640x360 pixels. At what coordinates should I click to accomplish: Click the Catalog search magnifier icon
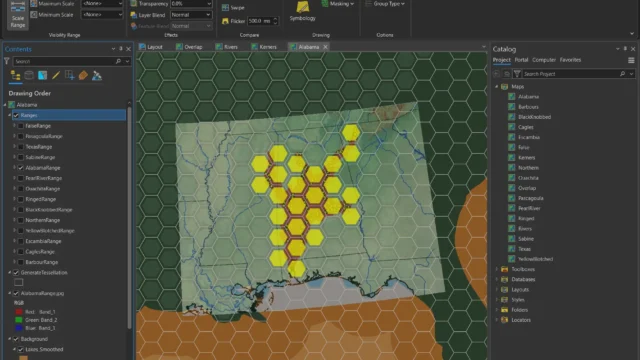(622, 74)
